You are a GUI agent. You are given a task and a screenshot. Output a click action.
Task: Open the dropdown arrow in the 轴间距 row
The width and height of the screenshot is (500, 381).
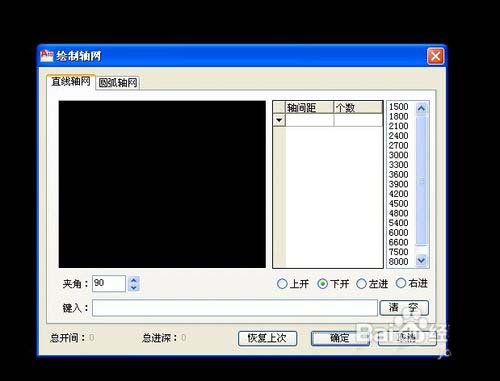279,120
